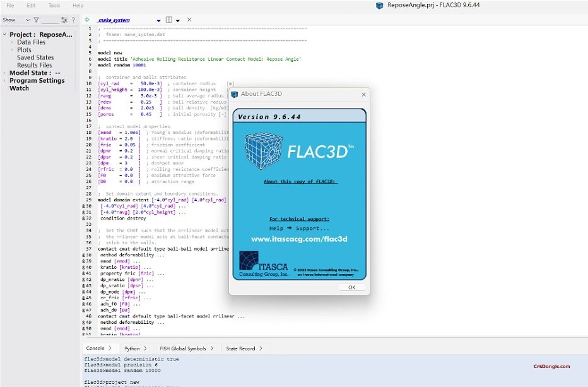Click 'Version 9.6.44' header text
The height and width of the screenshot is (387, 588).
coord(269,117)
